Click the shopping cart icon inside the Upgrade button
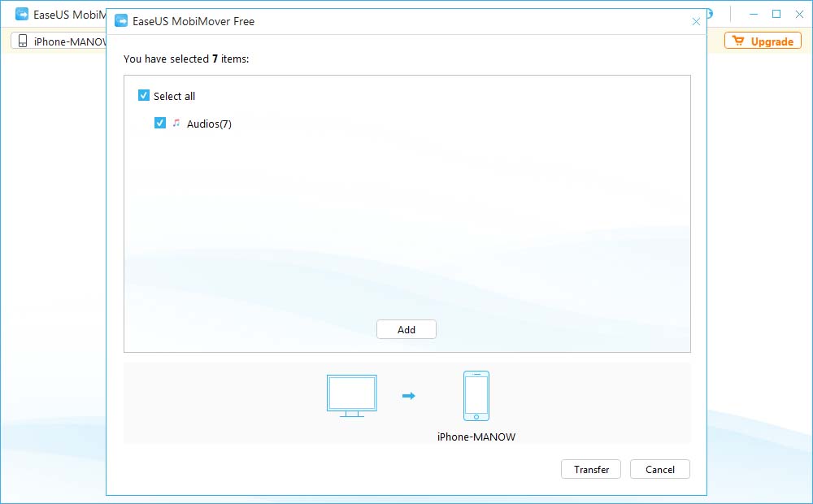813x504 pixels. [x=739, y=40]
